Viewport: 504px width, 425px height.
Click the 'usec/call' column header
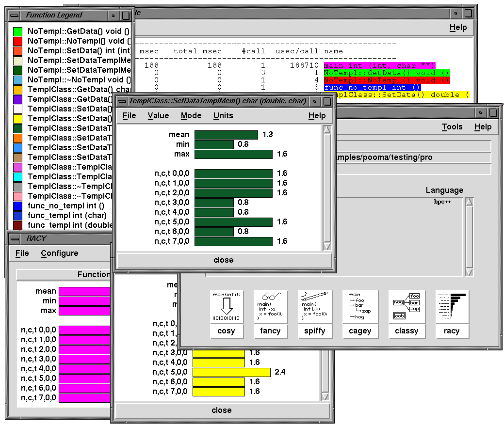point(297,51)
